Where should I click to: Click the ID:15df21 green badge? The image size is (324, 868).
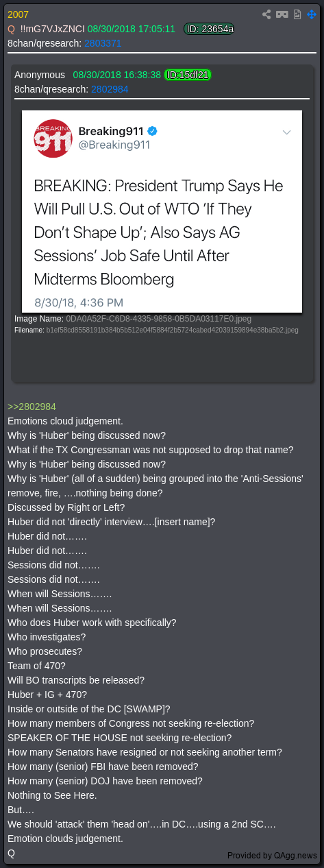(188, 75)
